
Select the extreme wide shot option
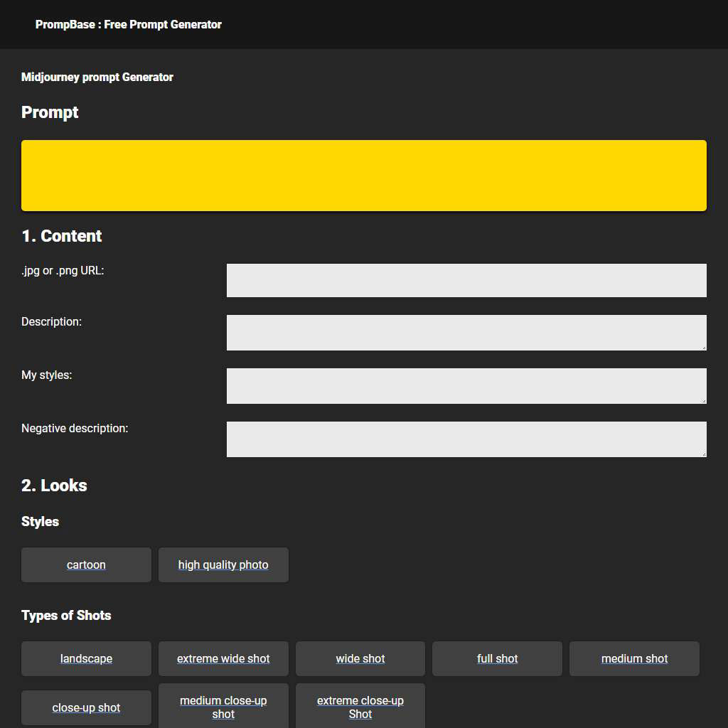(223, 658)
